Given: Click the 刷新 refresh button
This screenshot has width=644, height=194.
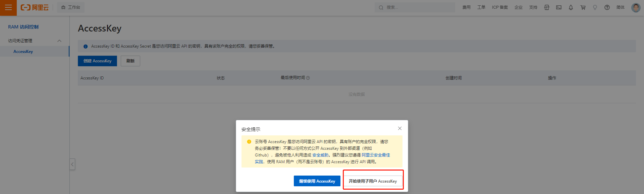Looking at the screenshot, I should coord(130,61).
